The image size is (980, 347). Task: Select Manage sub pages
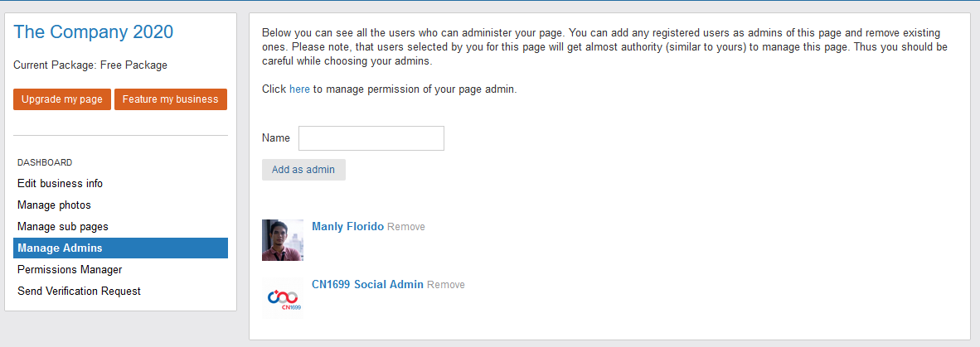(63, 227)
